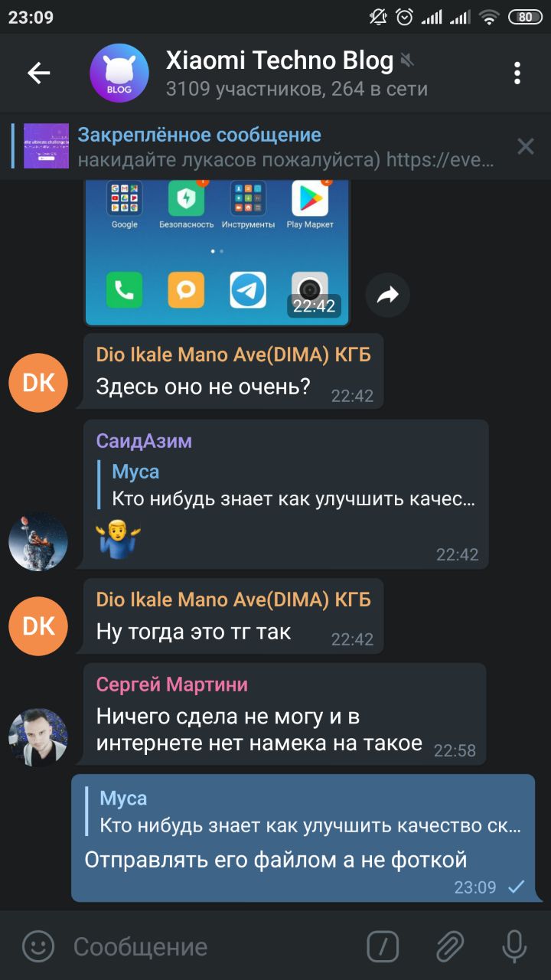The image size is (551, 980).
Task: Tap the sender name Сергей Мартини
Action: click(172, 684)
